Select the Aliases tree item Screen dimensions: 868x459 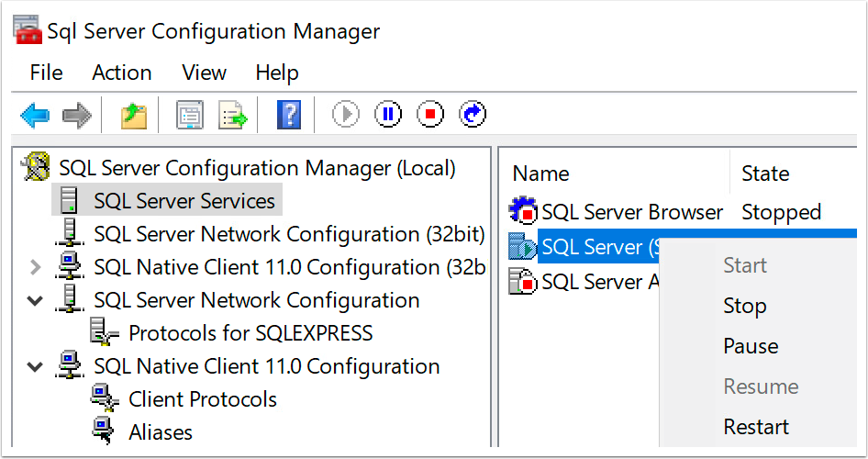[161, 431]
